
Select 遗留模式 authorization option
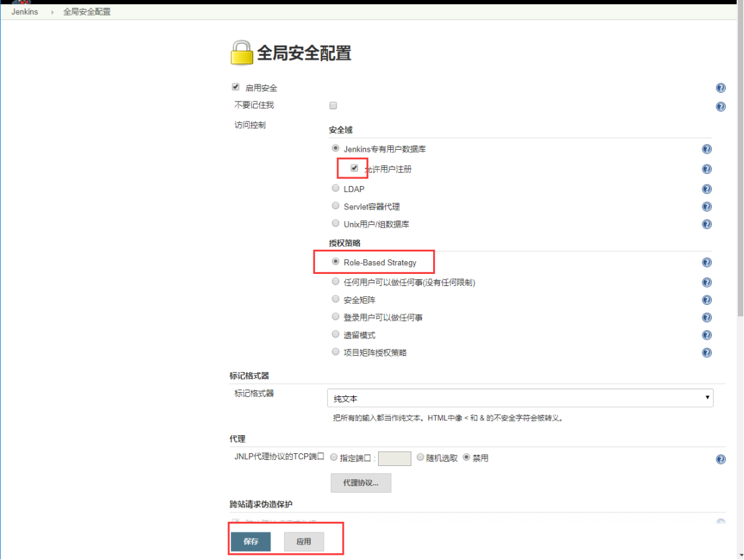(336, 334)
